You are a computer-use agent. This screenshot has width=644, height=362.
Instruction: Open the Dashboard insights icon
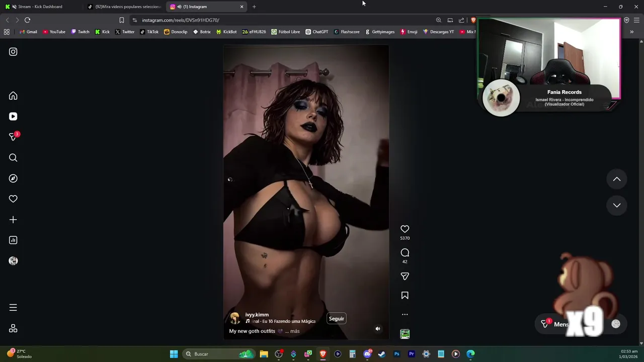(x=13, y=240)
